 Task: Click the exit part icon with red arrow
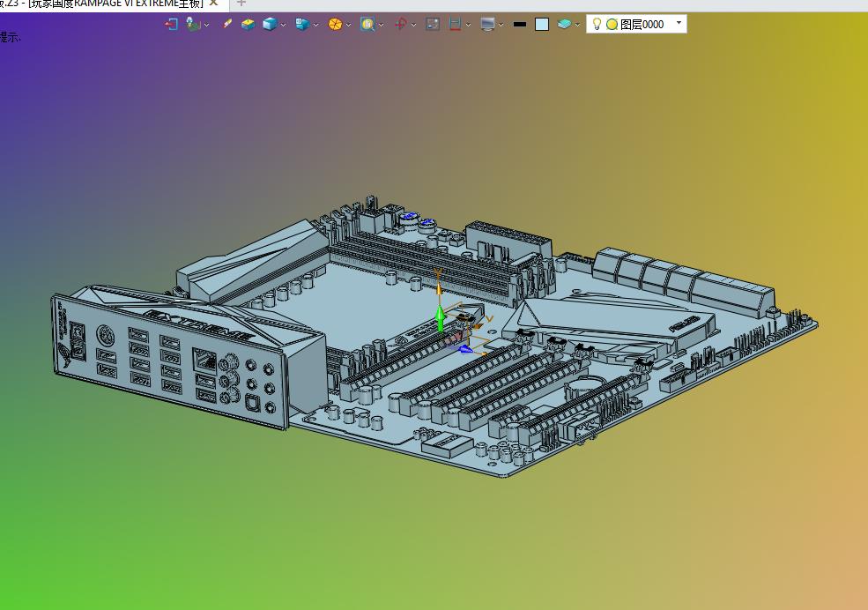click(171, 25)
